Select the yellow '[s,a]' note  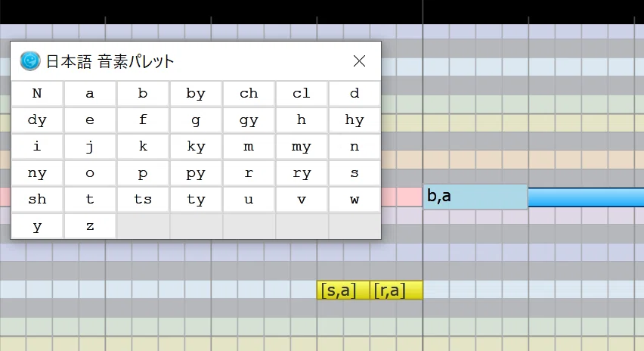pos(343,290)
